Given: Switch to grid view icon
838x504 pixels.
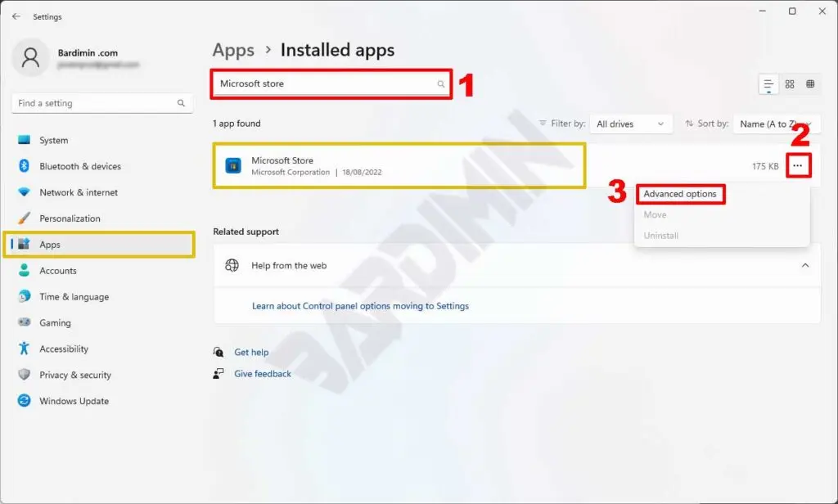Looking at the screenshot, I should [790, 84].
